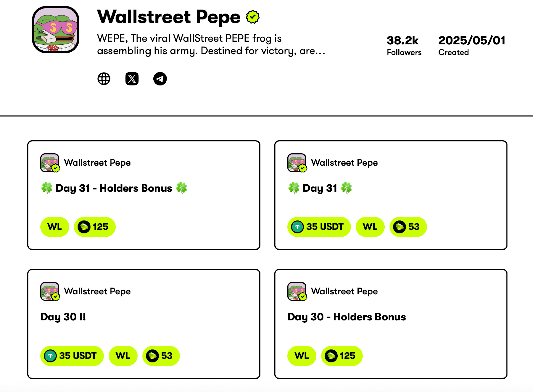Viewport: 533px width, 392px height.
Task: Click WL badge in Day 31 Holders Bonus card
Action: [x=55, y=227]
